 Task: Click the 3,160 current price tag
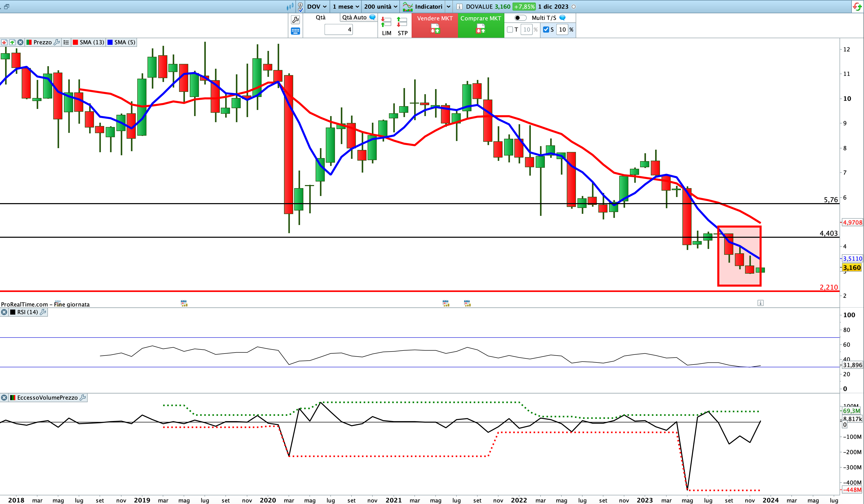pyautogui.click(x=852, y=268)
